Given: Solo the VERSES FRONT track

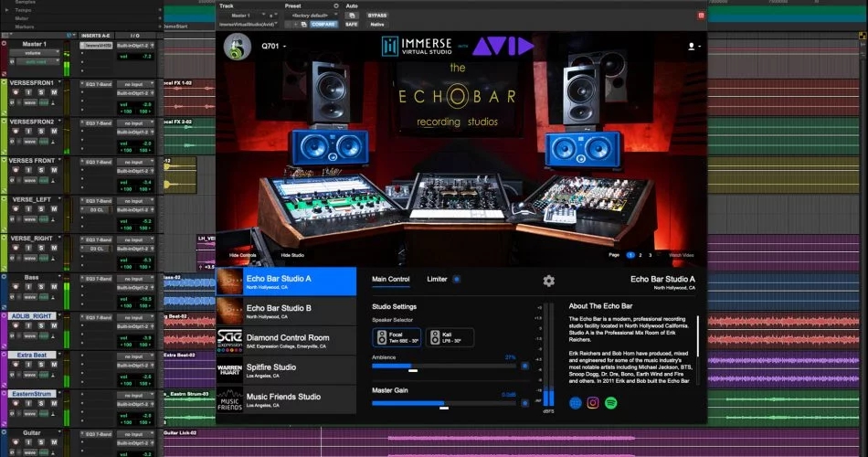Looking at the screenshot, I should click(x=41, y=170).
